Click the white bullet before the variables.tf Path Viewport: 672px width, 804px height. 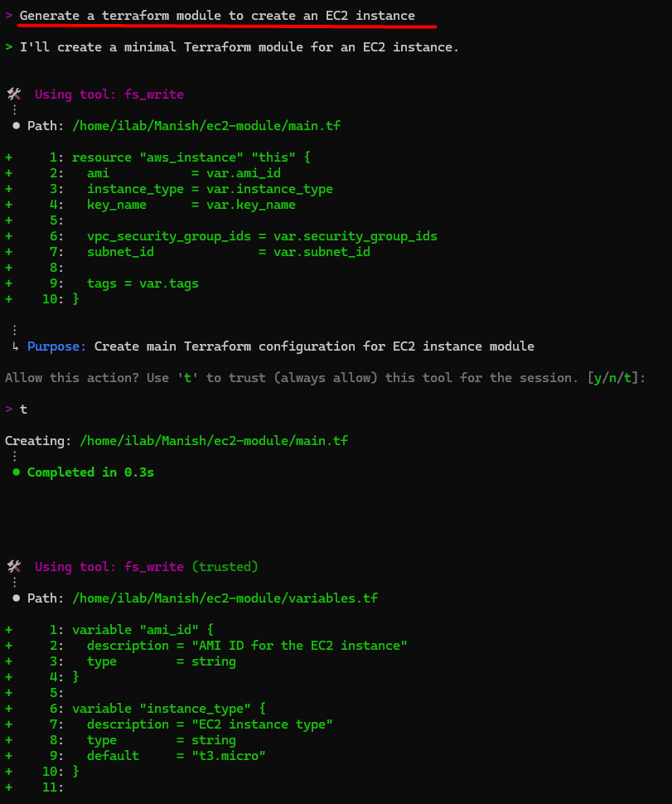pyautogui.click(x=16, y=598)
